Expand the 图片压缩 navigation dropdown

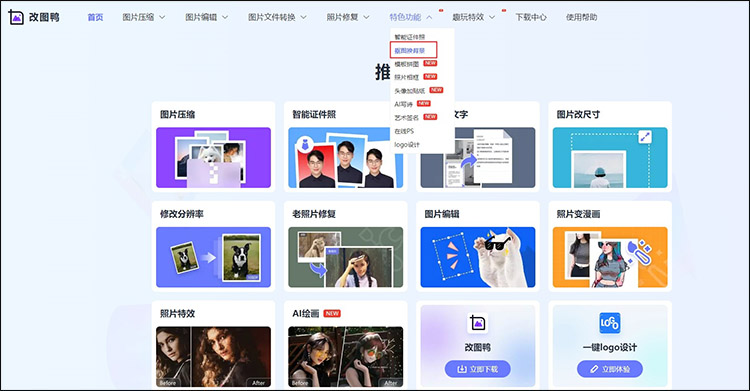tap(143, 17)
